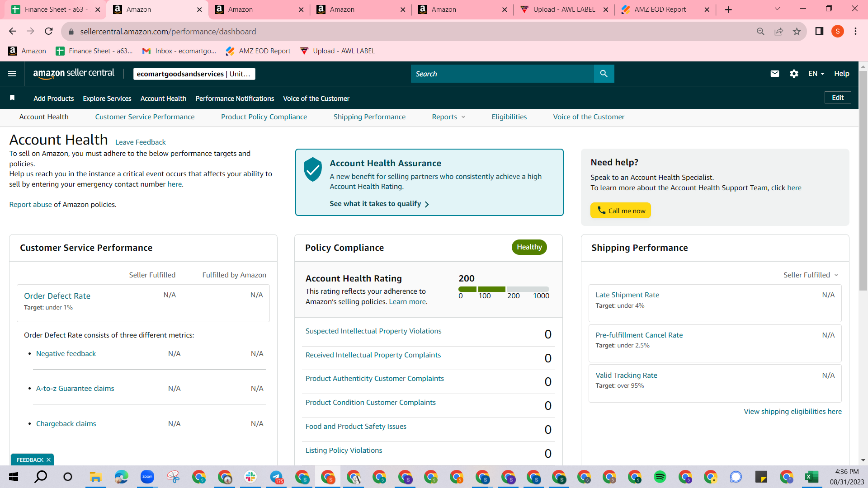Image resolution: width=868 pixels, height=488 pixels.
Task: Open Sticky Notes from the taskbar
Action: 761,477
